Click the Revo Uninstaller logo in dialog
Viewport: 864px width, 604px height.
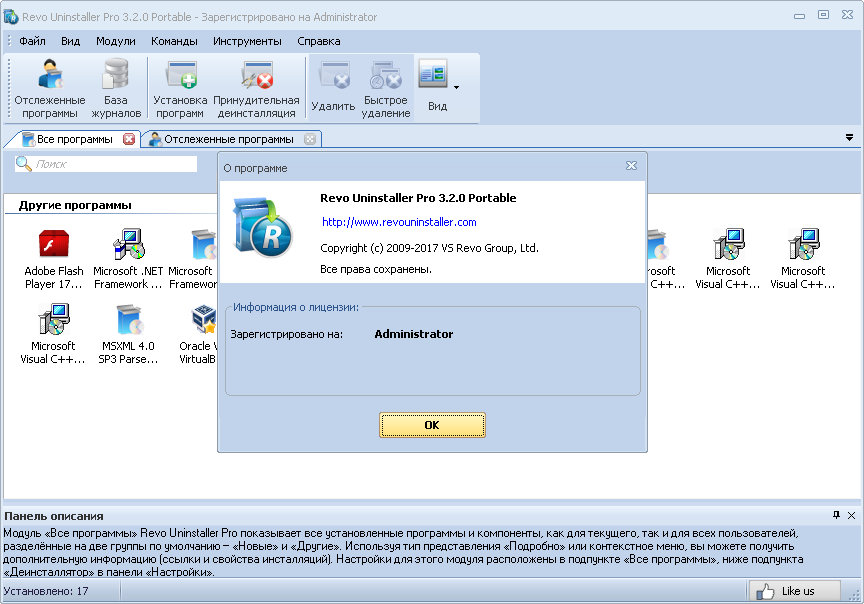click(263, 228)
